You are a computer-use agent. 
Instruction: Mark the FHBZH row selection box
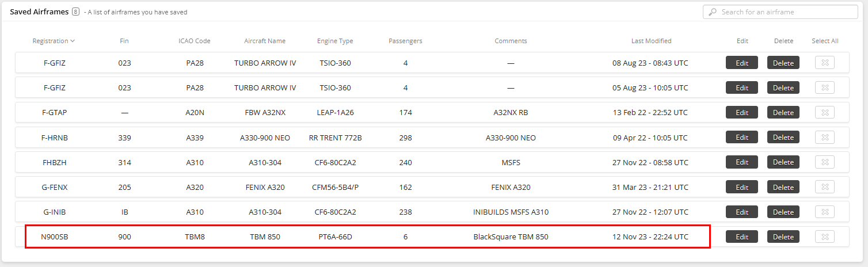tap(825, 162)
